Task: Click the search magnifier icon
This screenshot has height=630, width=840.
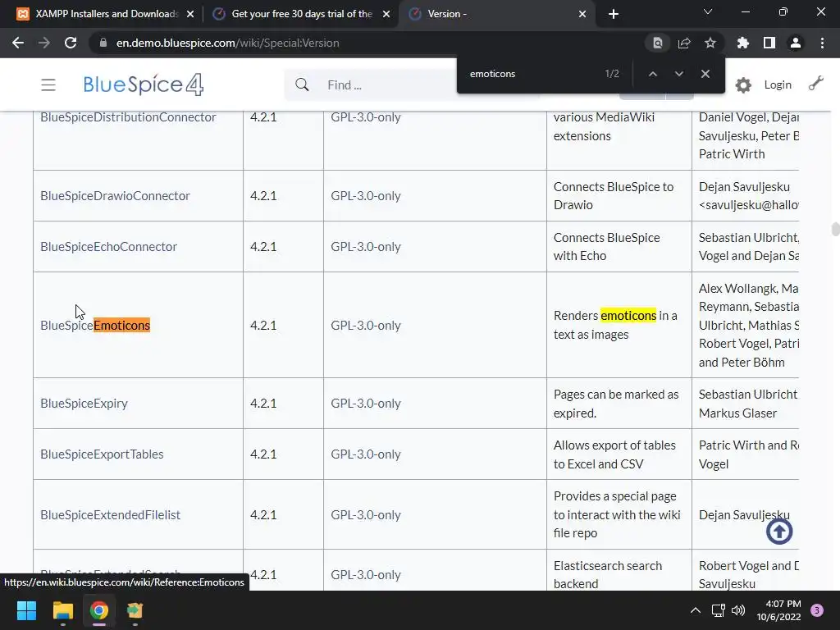Action: (x=302, y=84)
